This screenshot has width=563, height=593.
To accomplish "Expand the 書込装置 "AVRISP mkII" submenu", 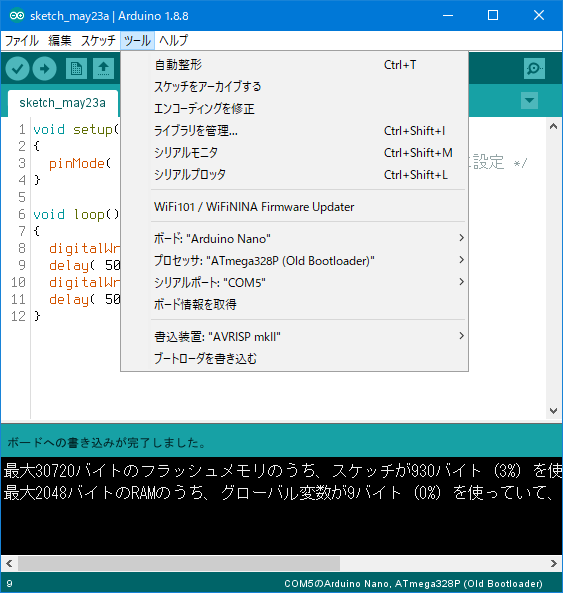I will tap(310, 337).
